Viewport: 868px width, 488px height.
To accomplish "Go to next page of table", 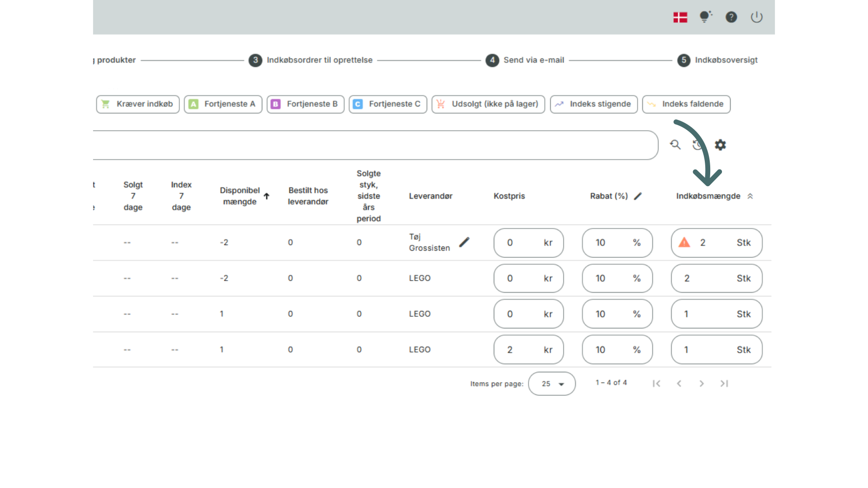I will pyautogui.click(x=702, y=384).
